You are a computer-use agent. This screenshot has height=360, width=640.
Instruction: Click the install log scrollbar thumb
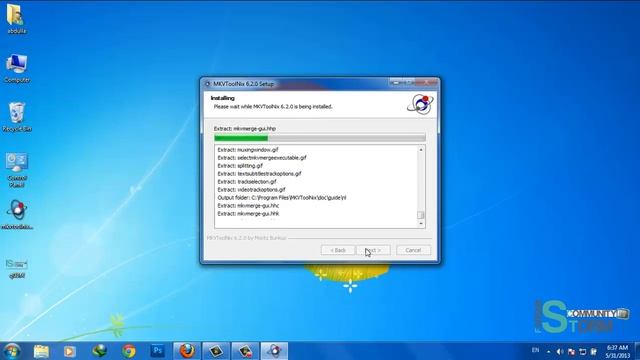tap(421, 215)
